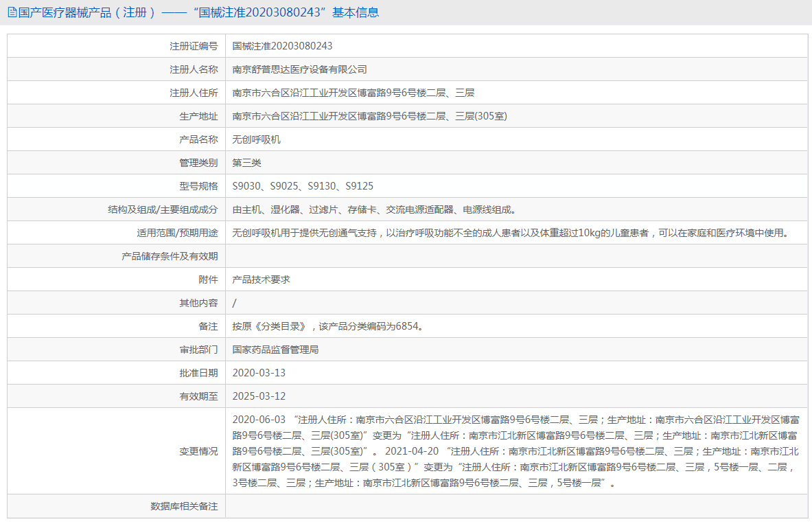Click the 产品名称 label
The width and height of the screenshot is (812, 524).
click(198, 139)
